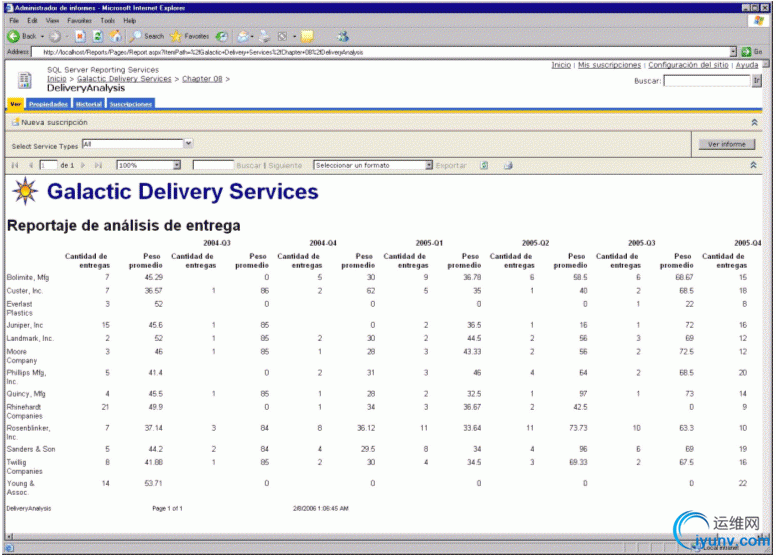Click the Messenger people icon

coord(343,36)
